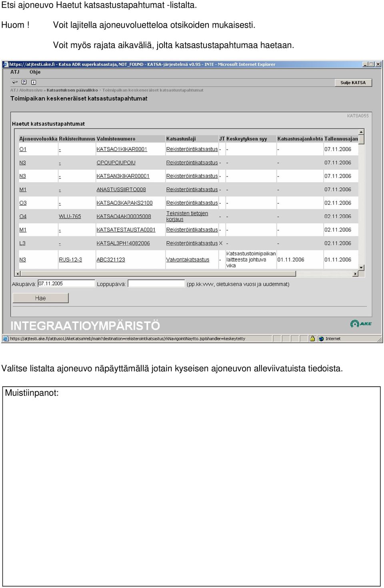The height and width of the screenshot is (588, 384).
Task: Click the Loppupäivä date field
Action: (x=156, y=283)
